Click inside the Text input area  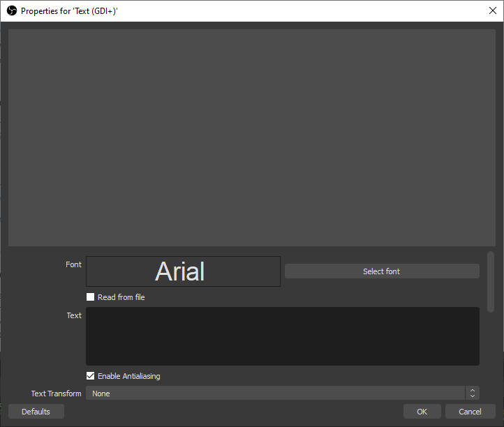[x=283, y=336]
